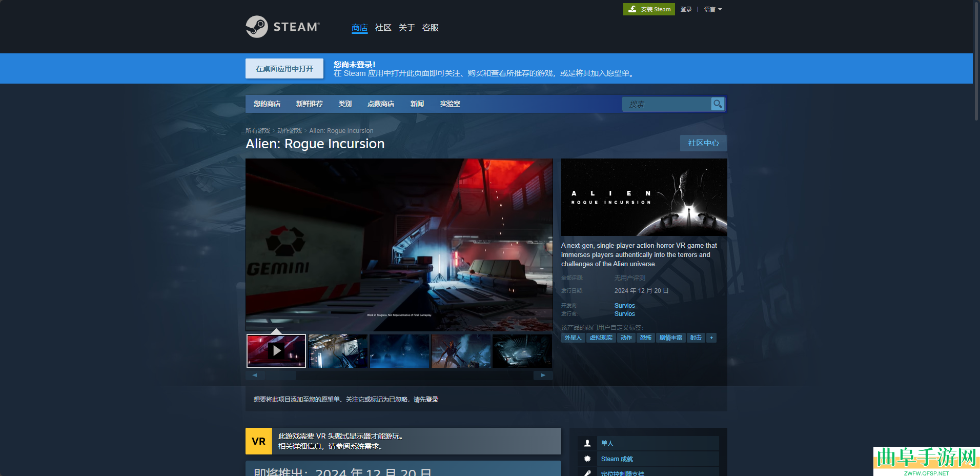Click 在桌面应用中打开 button
The width and height of the screenshot is (980, 476).
click(284, 68)
